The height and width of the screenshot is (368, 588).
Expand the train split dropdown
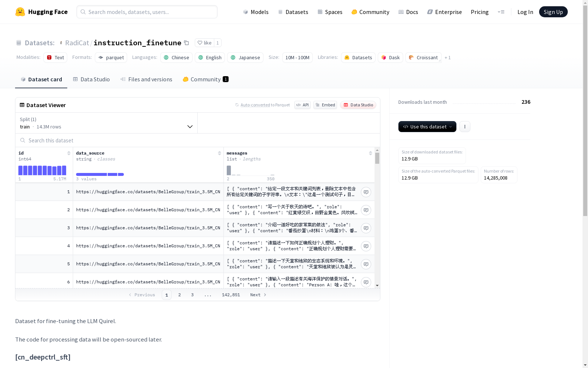(106, 123)
